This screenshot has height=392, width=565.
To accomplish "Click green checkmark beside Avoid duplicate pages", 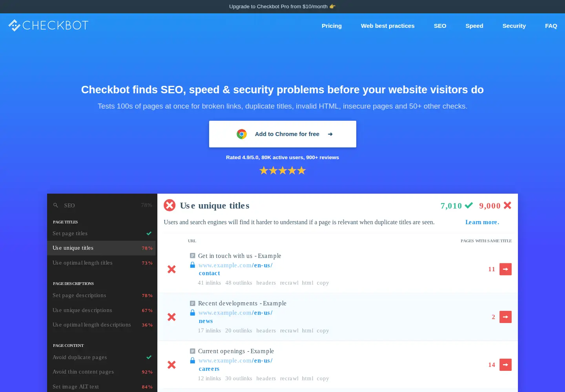I will coord(149,357).
